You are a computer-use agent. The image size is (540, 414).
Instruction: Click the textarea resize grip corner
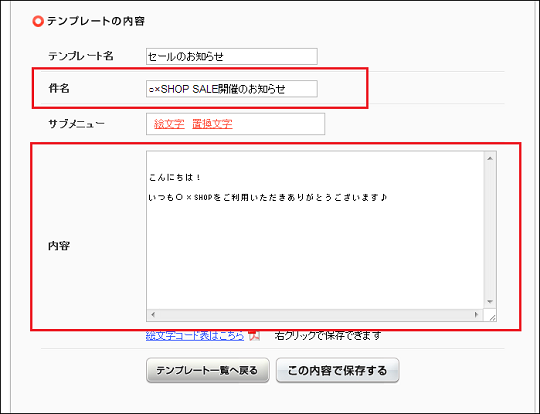[x=490, y=315]
